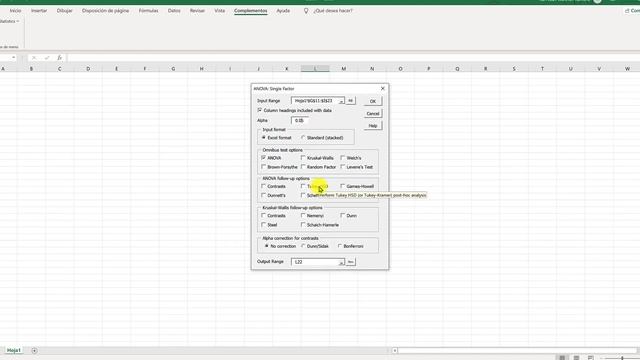Open the Ayuda ribbon tab
The image size is (640, 360).
[x=283, y=11]
